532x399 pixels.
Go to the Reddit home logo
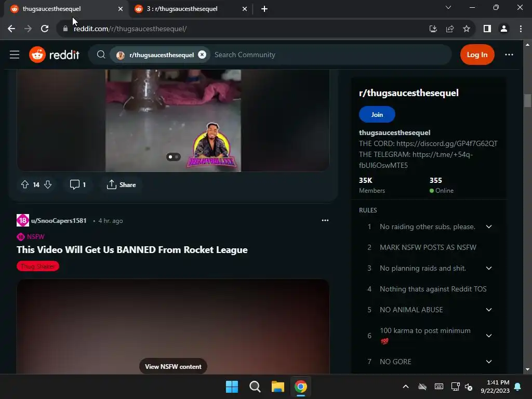[54, 55]
